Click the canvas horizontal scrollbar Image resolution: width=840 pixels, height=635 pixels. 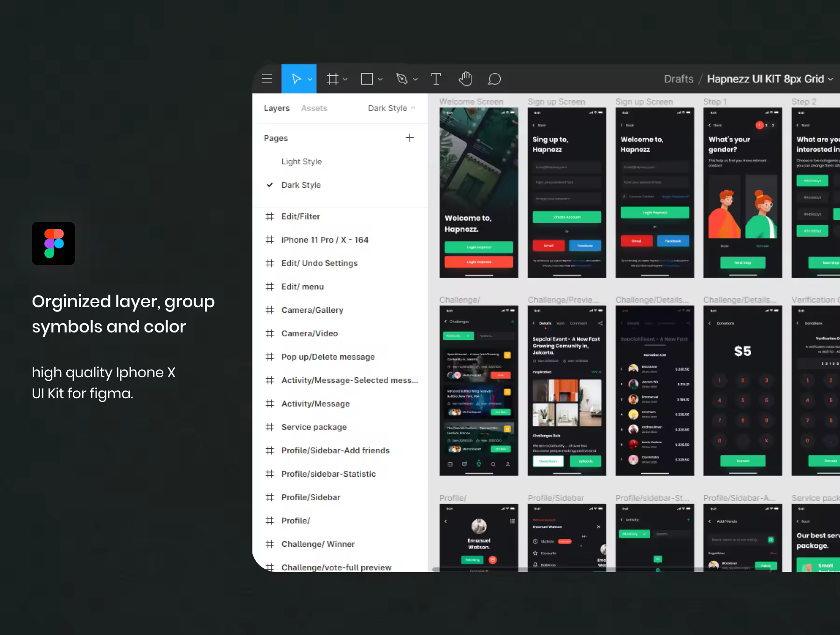tap(602, 569)
